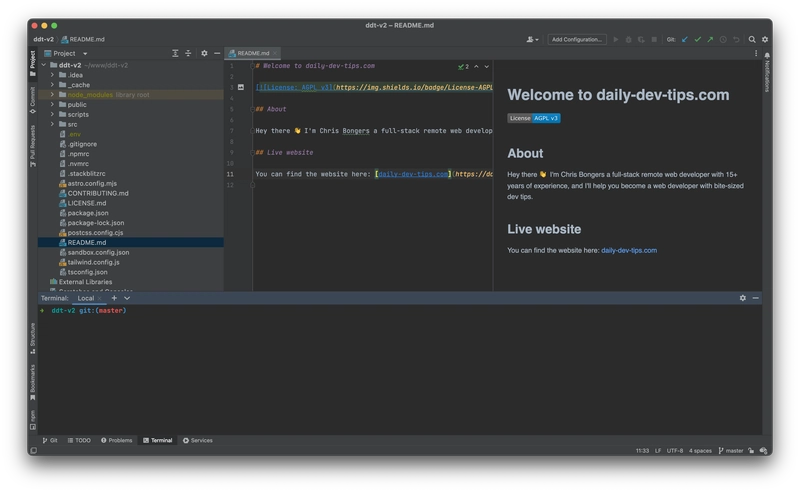Screen dimensions: 800x492
Task: Toggle the Structure side tool window button
Action: pyautogui.click(x=33, y=338)
